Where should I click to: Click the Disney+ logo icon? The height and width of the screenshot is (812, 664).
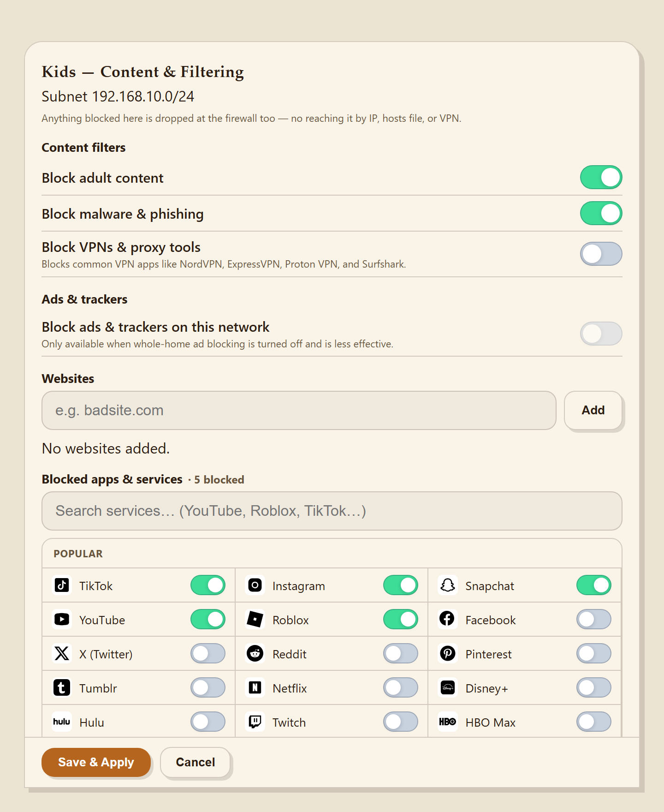click(448, 687)
